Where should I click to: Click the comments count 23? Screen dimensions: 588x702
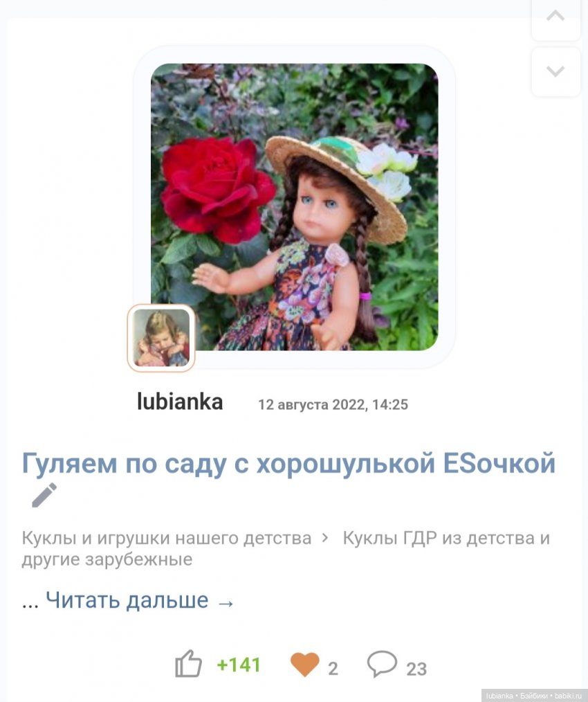(x=416, y=669)
